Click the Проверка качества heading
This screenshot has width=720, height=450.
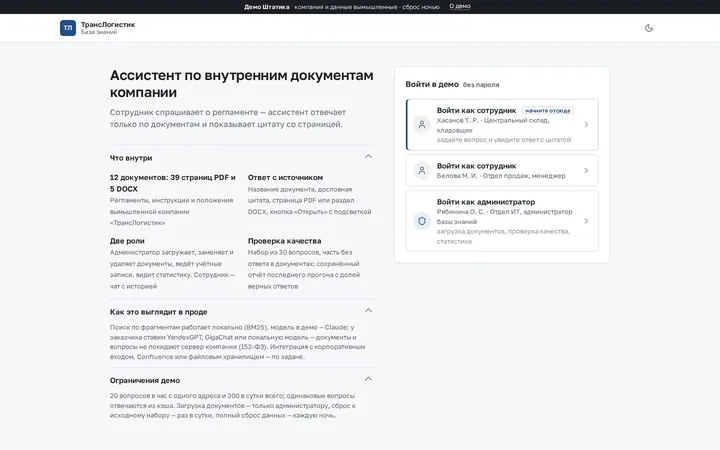click(x=285, y=241)
